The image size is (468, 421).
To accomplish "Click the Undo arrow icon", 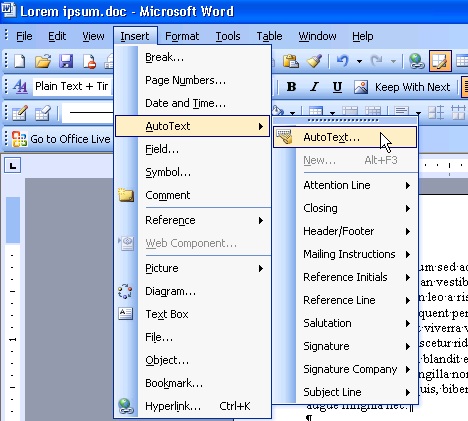I will 343,61.
